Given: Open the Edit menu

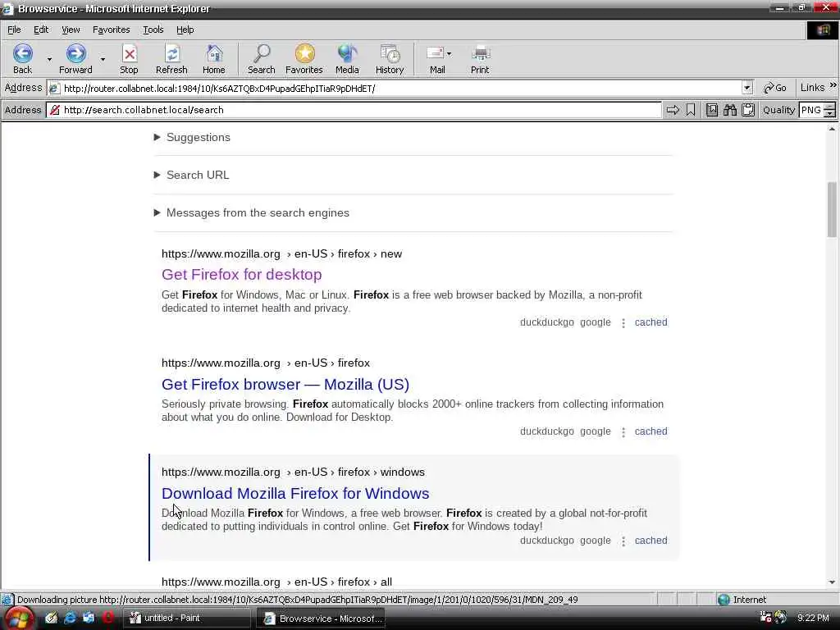Looking at the screenshot, I should [x=41, y=30].
